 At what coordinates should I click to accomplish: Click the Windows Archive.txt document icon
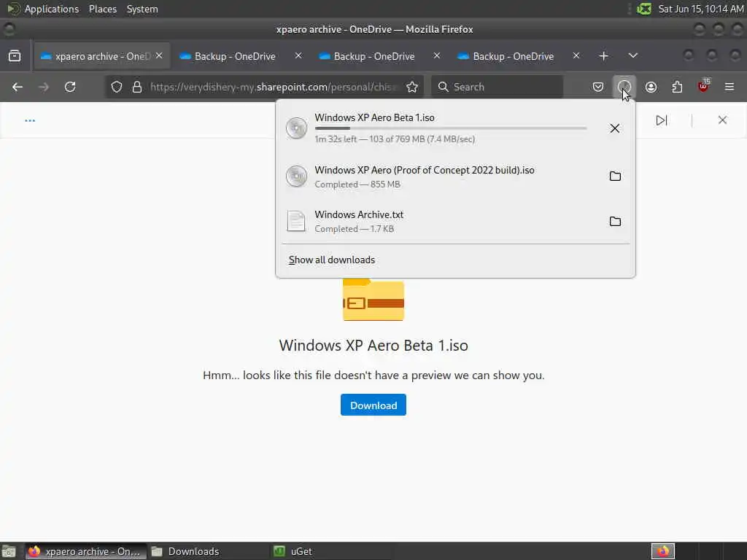296,222
